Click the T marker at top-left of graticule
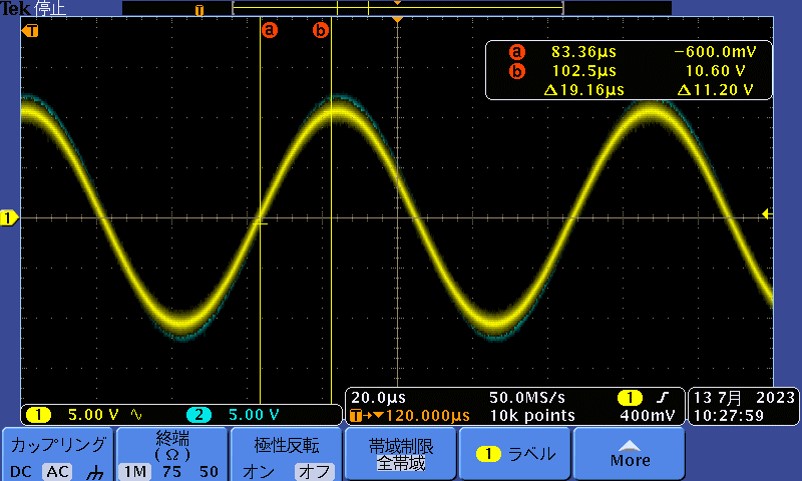 [32, 30]
